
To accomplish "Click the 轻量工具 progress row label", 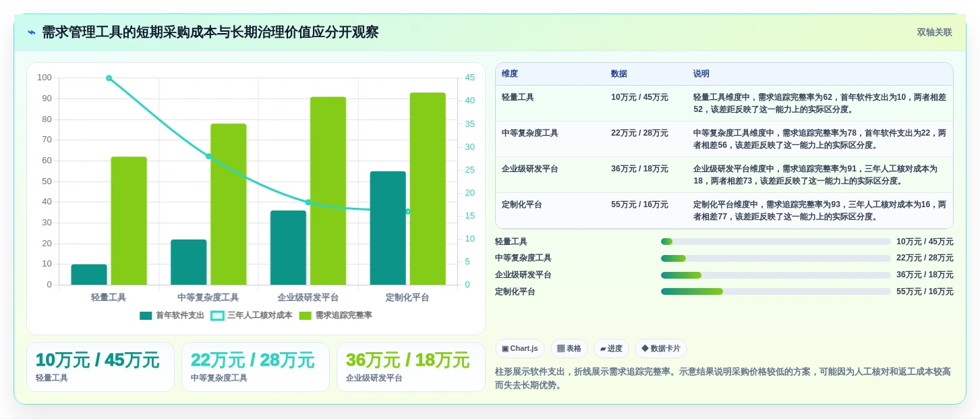I will (511, 242).
